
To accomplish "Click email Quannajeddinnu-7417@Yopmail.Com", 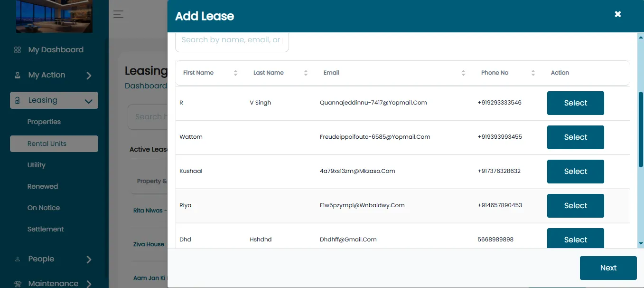I will pos(373,103).
